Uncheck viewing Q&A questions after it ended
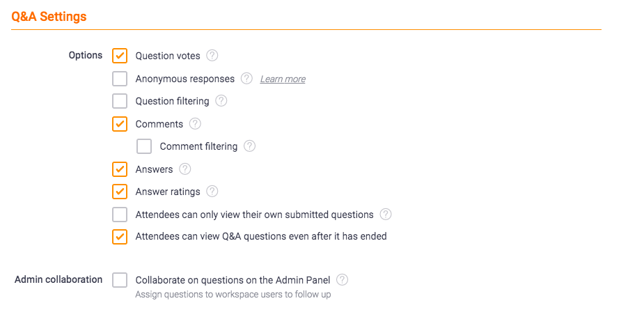Viewport: 644px width, 310px height. [x=120, y=236]
